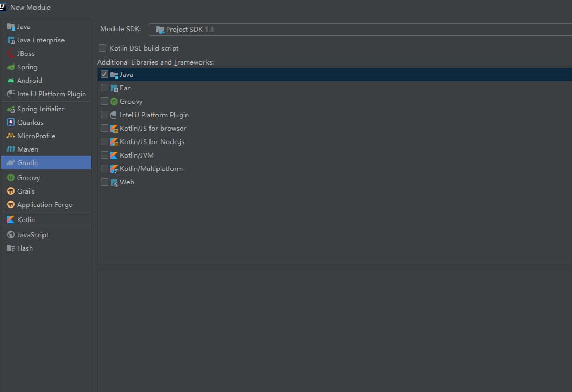Click the Web framework icon in list

(114, 182)
